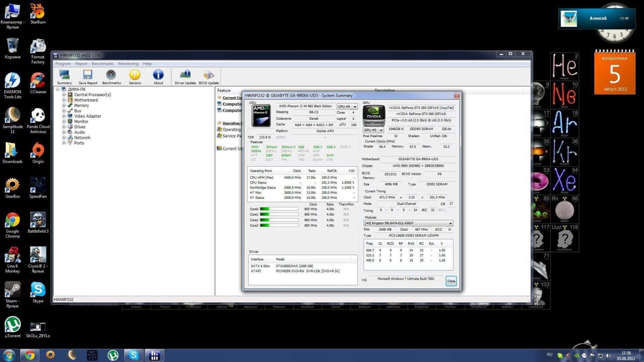Launch DAEMON Tools Lite from desktop

(x=12, y=85)
